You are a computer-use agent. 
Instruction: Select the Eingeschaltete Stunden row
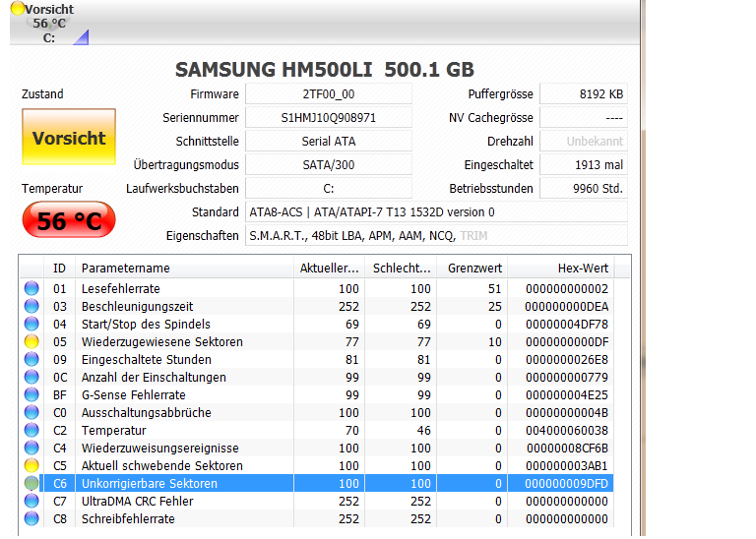click(317, 359)
